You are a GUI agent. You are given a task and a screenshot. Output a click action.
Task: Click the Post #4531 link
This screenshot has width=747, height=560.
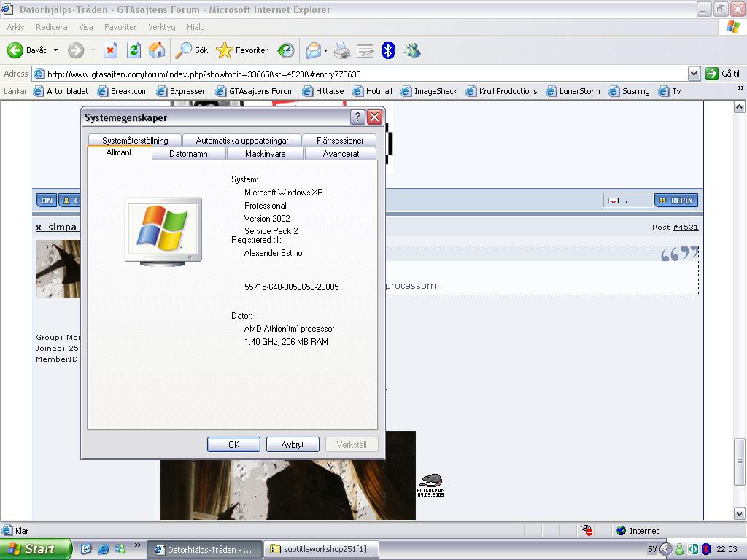tap(685, 227)
